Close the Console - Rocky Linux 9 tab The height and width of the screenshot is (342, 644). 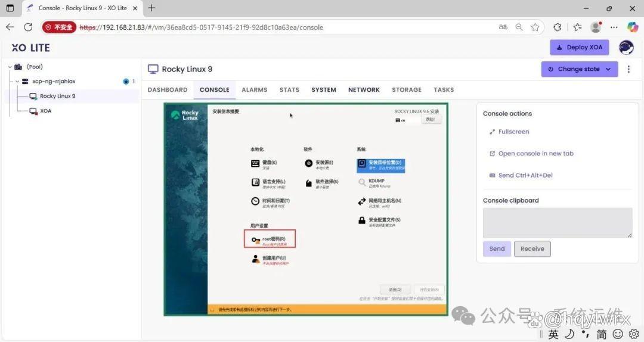(135, 8)
